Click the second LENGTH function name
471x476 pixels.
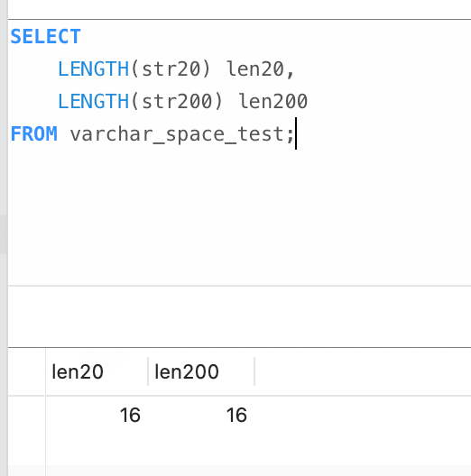pyautogui.click(x=94, y=101)
